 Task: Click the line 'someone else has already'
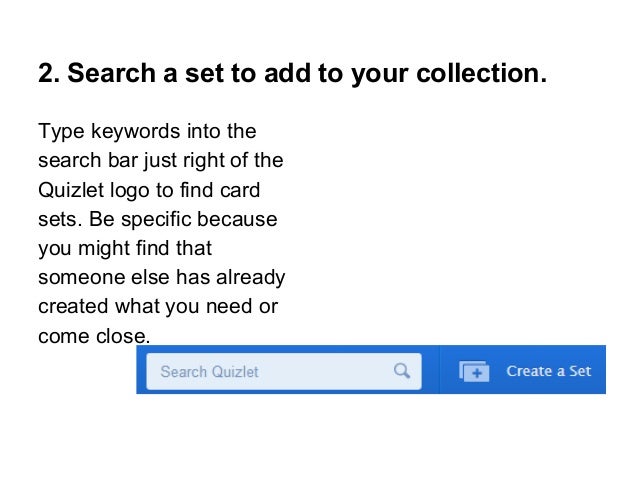[x=162, y=278]
